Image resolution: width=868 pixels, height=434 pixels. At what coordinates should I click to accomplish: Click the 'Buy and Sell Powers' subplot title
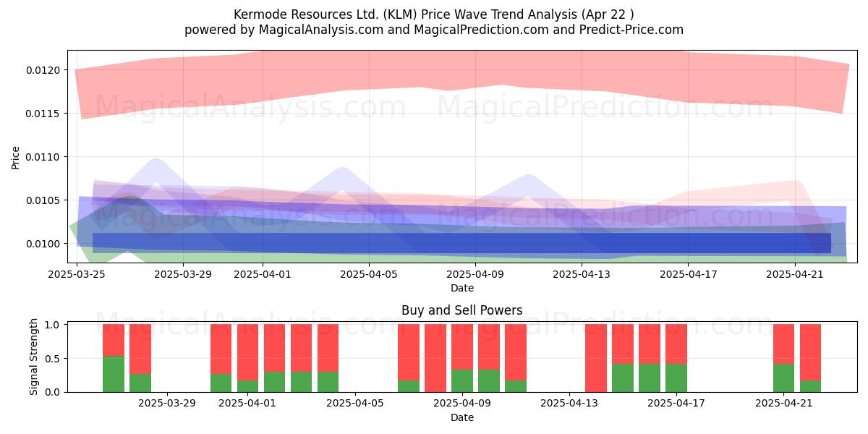tap(462, 310)
